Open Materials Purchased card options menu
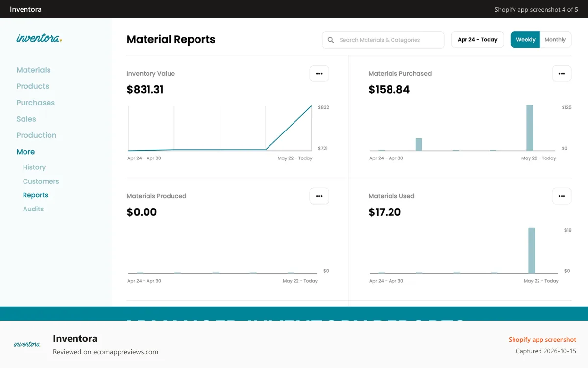The image size is (588, 368). point(562,74)
